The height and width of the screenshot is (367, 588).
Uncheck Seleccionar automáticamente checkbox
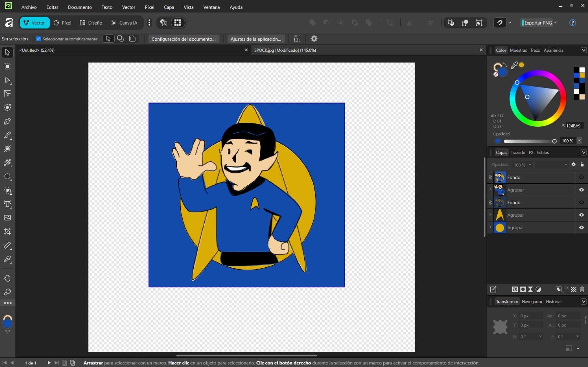(38, 39)
